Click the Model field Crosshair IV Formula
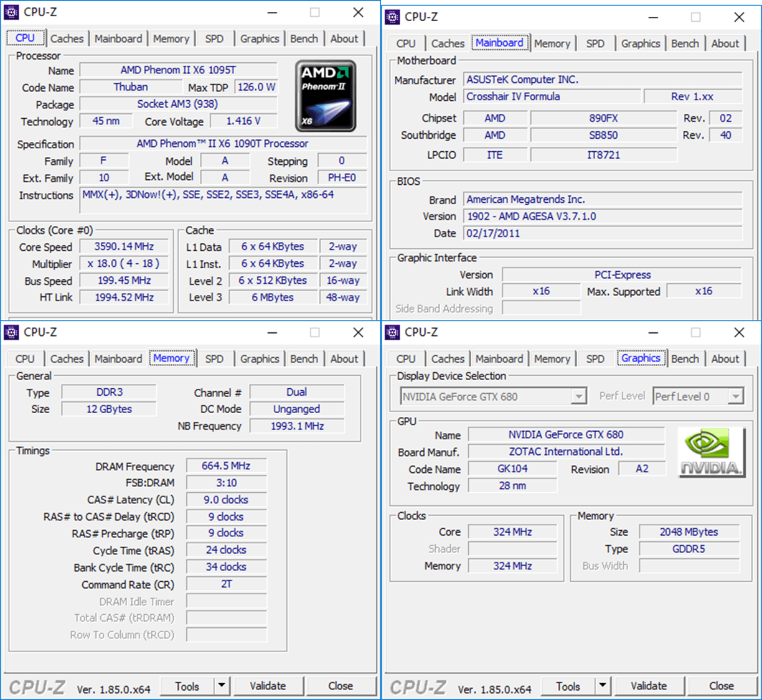 (x=552, y=96)
